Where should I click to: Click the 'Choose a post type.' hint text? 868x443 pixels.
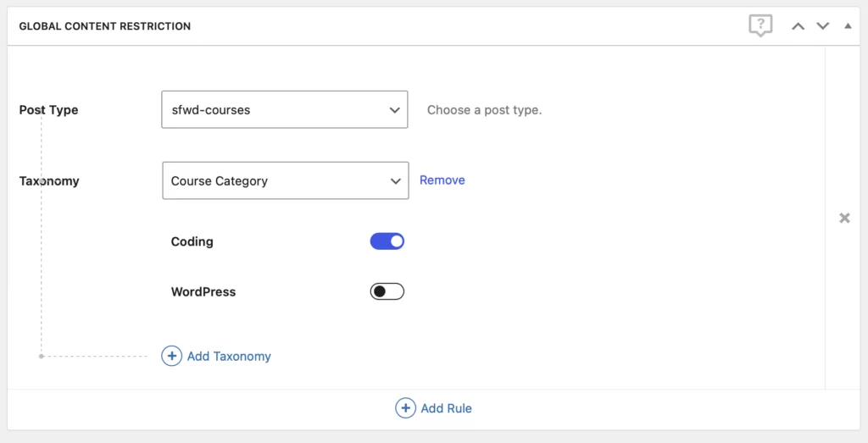tap(484, 110)
